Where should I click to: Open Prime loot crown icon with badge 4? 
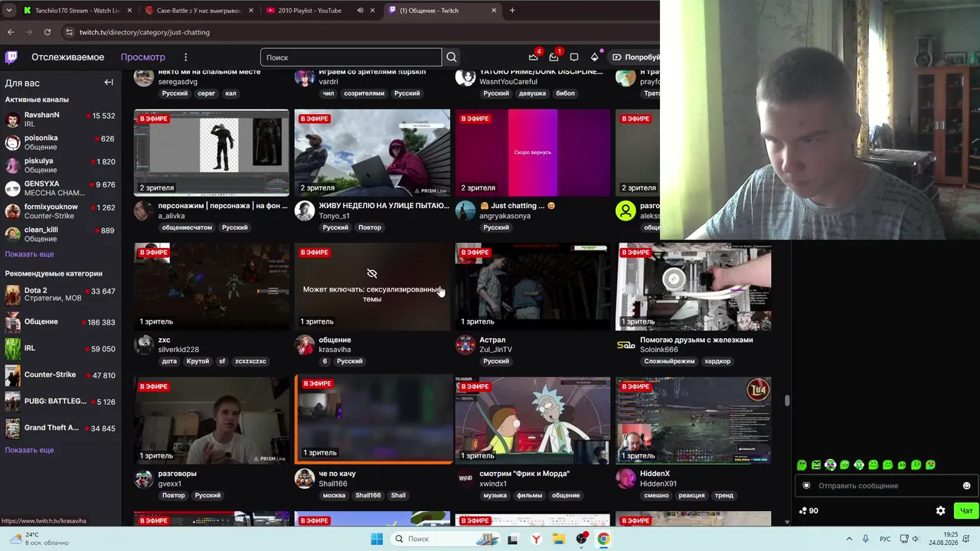click(x=534, y=57)
